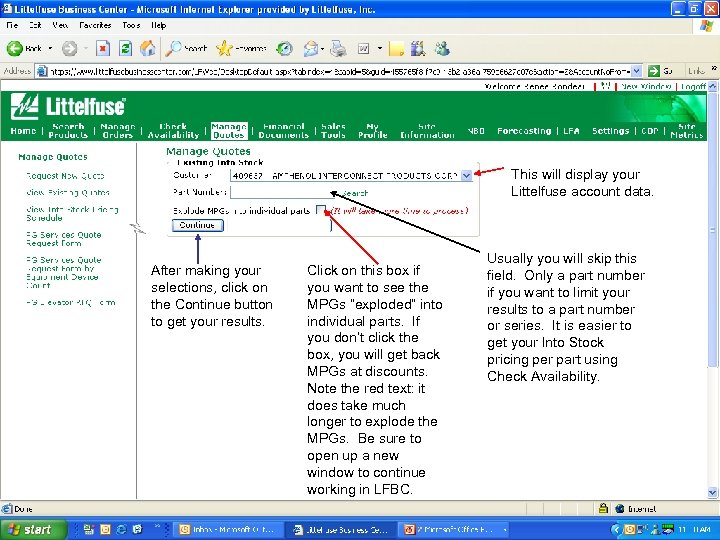
Task: Click the scrollbar down arrow
Action: (x=713, y=492)
